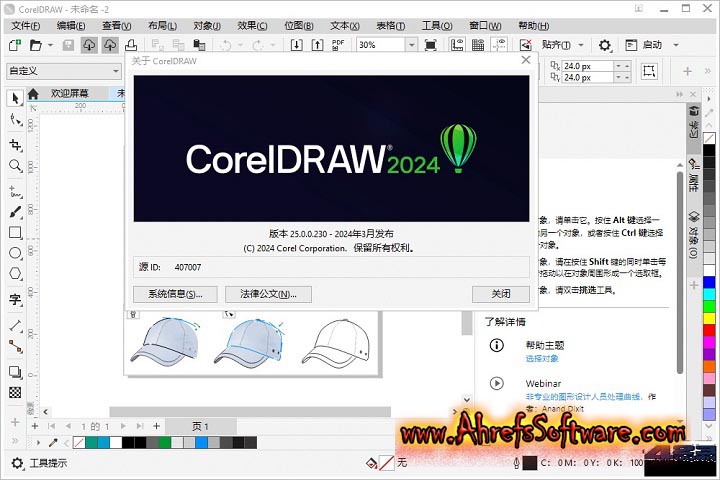720x480 pixels.
Task: Click the fill bucket status icon
Action: coord(371,463)
